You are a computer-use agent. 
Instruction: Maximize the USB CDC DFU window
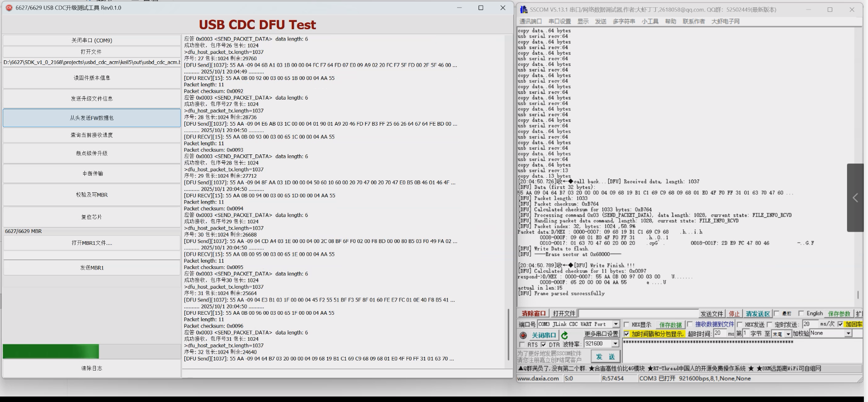481,8
